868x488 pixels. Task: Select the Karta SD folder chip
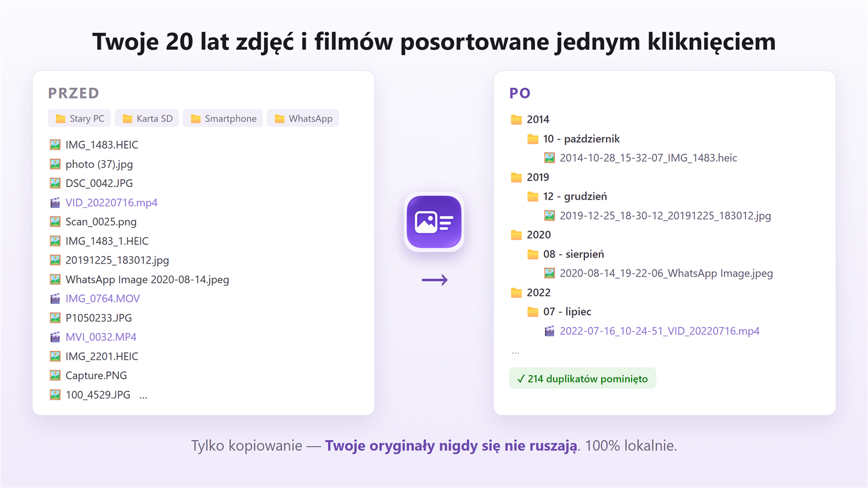pos(147,118)
